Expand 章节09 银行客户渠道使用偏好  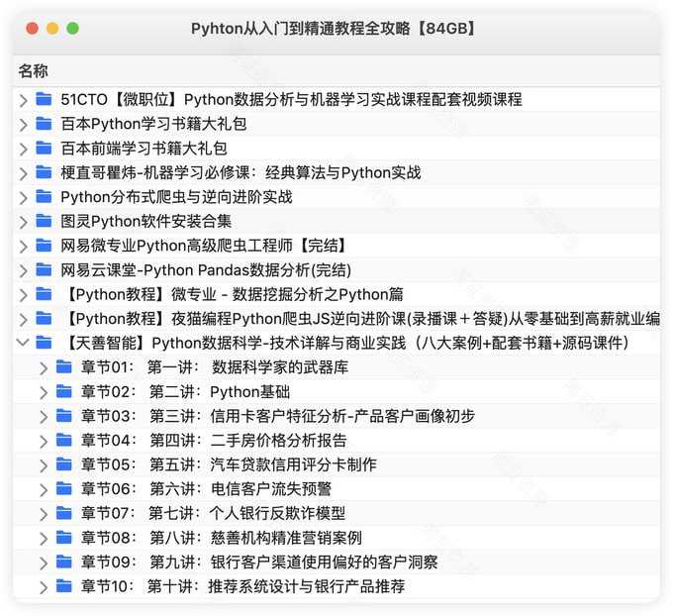point(44,564)
